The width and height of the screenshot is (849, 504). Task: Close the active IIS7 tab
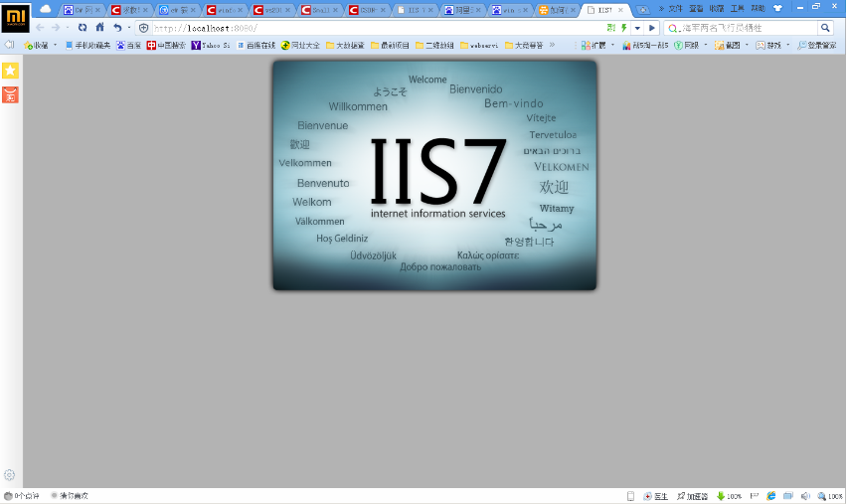620,10
